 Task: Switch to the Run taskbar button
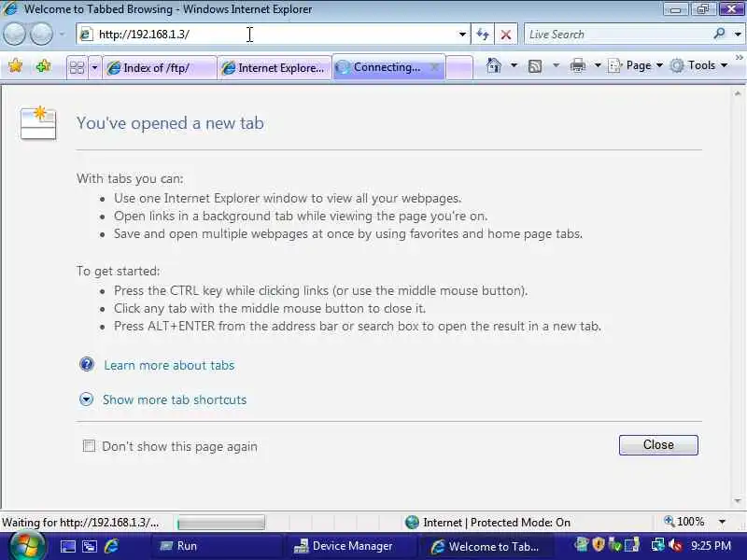click(x=217, y=546)
